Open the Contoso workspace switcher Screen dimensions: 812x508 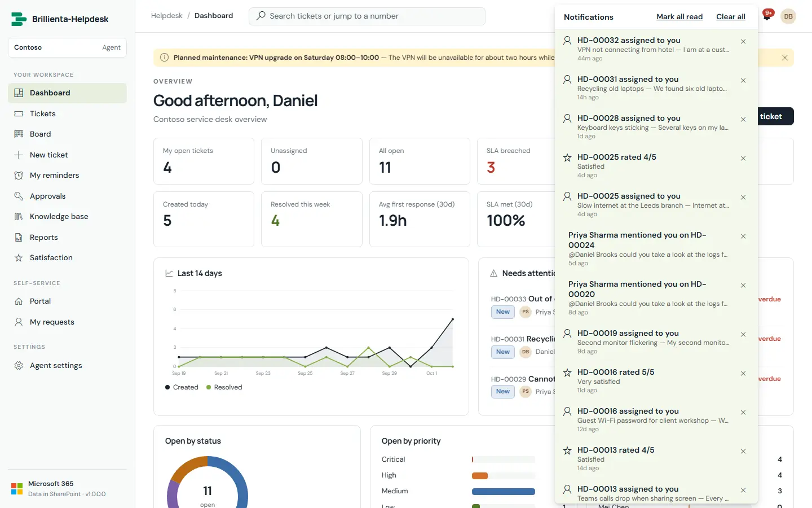(x=67, y=47)
